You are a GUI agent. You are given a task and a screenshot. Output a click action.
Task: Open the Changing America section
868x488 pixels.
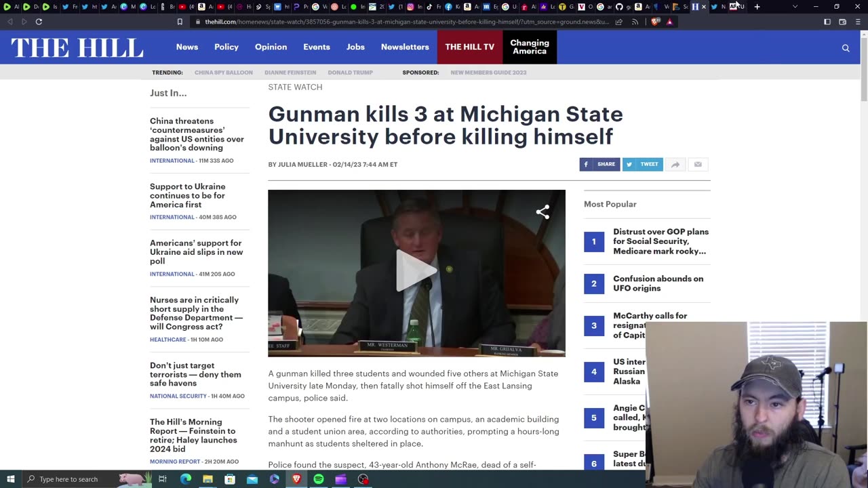[x=530, y=47]
